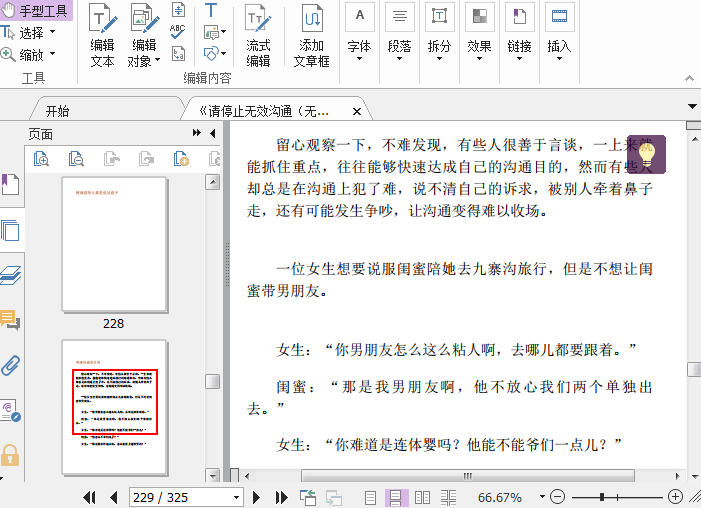
Task: Switch to single page view
Action: 370,498
